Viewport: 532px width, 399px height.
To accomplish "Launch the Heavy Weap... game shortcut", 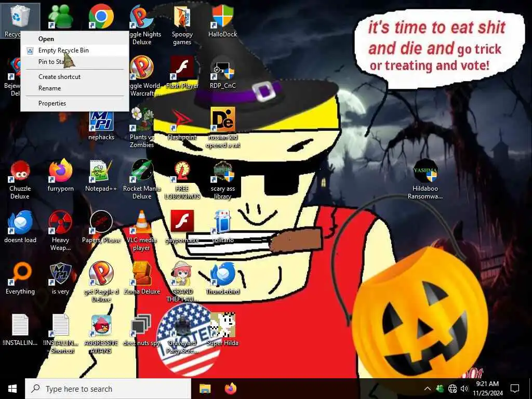I will pyautogui.click(x=60, y=231).
